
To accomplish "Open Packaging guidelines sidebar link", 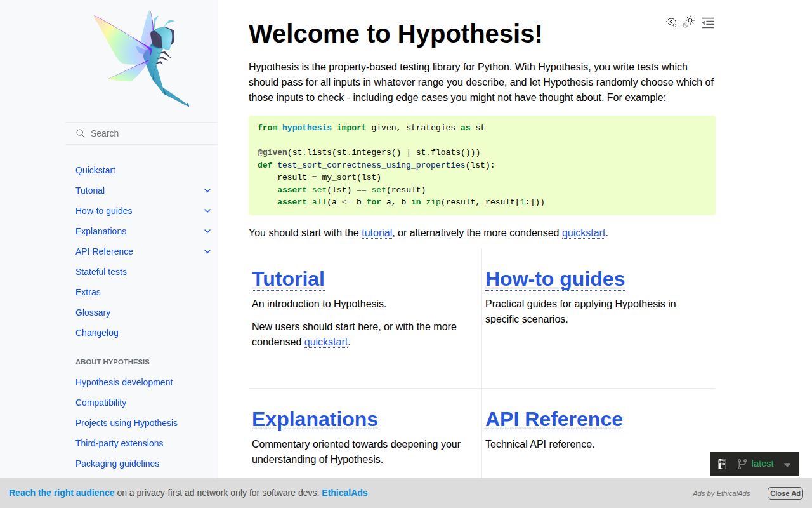I will tap(117, 464).
